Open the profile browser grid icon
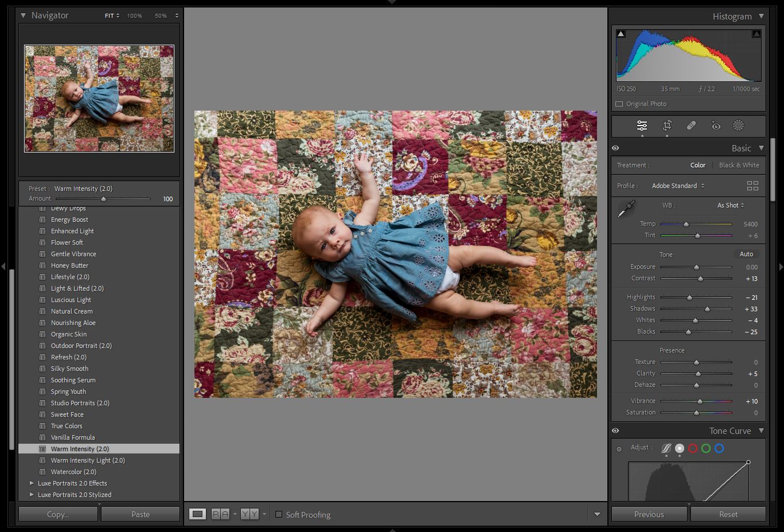This screenshot has height=532, width=784. point(752,186)
